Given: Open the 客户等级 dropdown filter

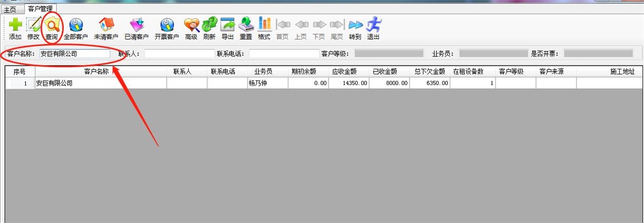Looking at the screenshot, I should click(x=389, y=54).
